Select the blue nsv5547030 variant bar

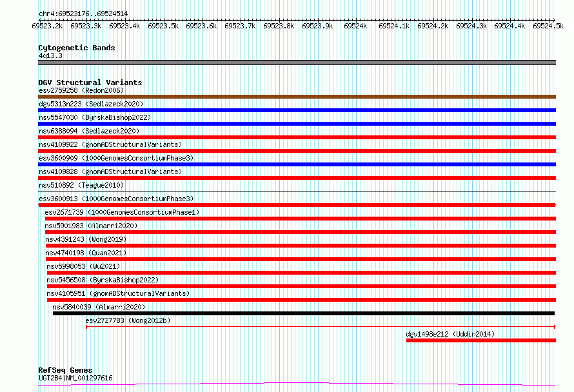(297, 124)
